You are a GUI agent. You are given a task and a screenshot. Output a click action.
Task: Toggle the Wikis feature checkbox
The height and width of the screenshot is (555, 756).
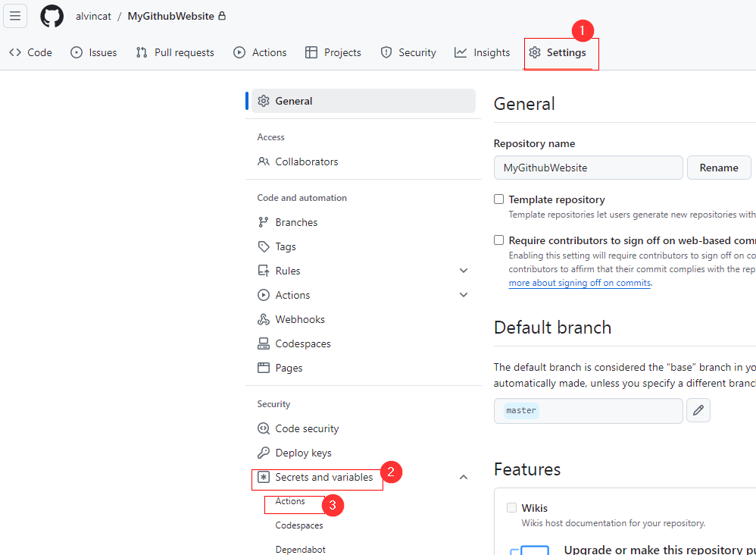tap(512, 508)
